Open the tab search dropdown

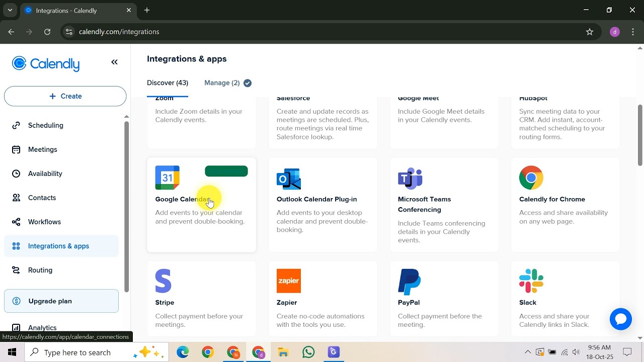pos(10,10)
